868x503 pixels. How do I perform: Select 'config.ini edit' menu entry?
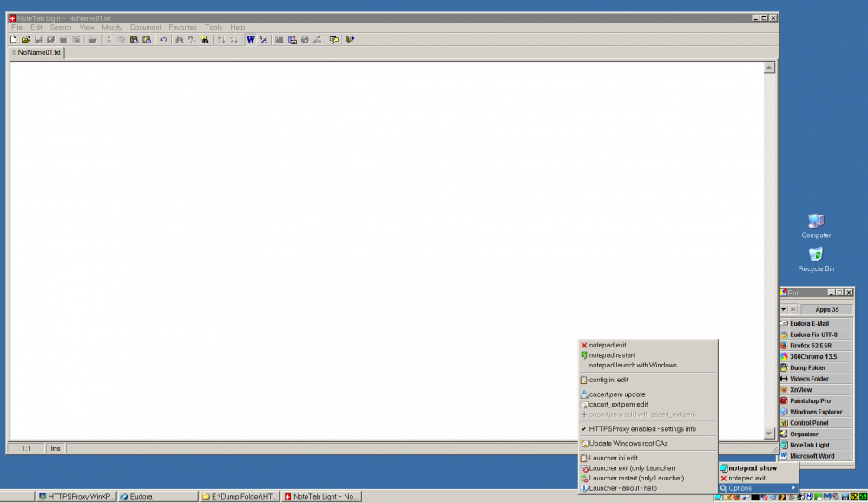[608, 380]
